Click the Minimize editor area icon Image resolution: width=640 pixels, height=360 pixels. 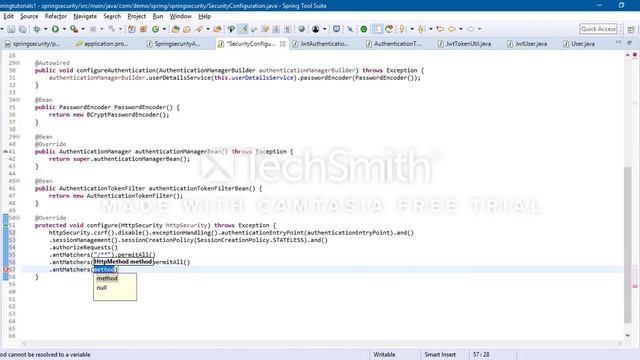619,43
